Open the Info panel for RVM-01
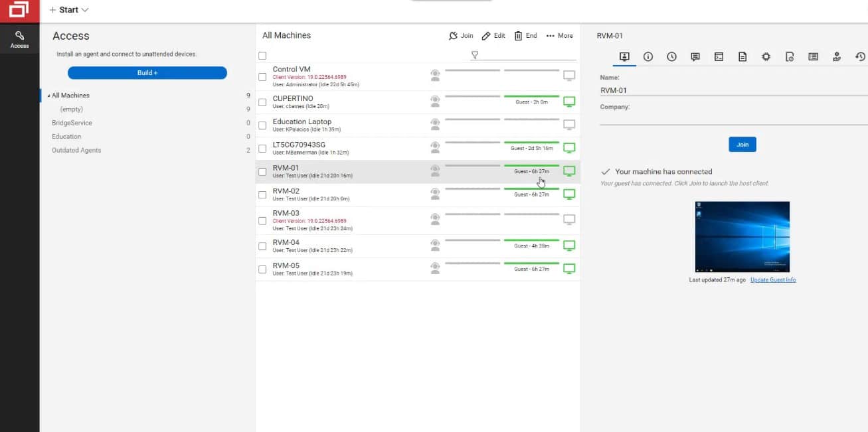The height and width of the screenshot is (432, 868). [x=648, y=56]
